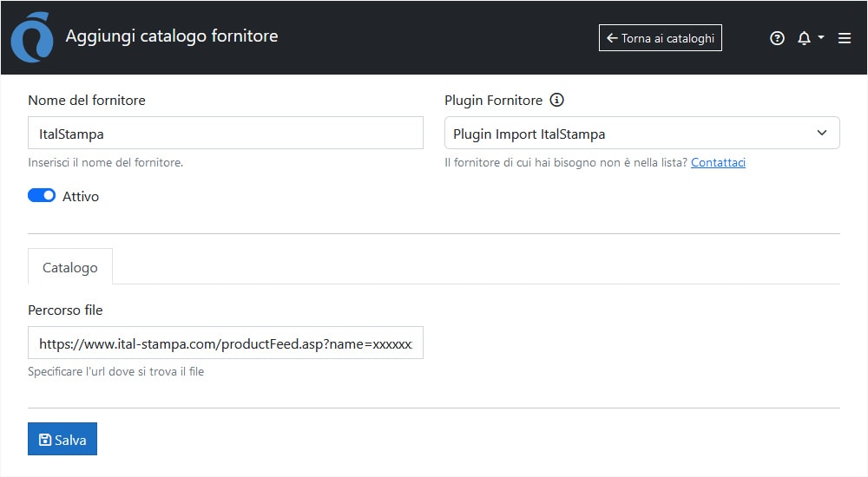
Task: Click the chevron arrow of the plugin select
Action: pos(822,134)
